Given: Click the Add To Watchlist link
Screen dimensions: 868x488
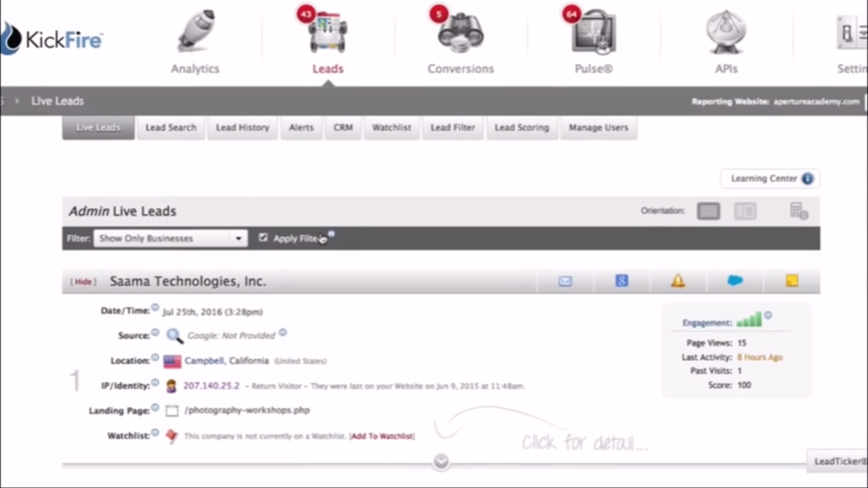Looking at the screenshot, I should tap(382, 436).
